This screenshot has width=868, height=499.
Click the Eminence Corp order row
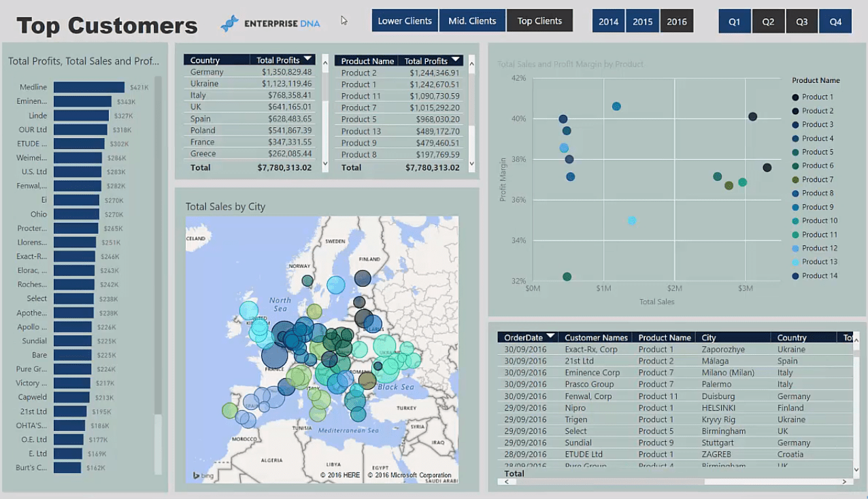pyautogui.click(x=674, y=373)
